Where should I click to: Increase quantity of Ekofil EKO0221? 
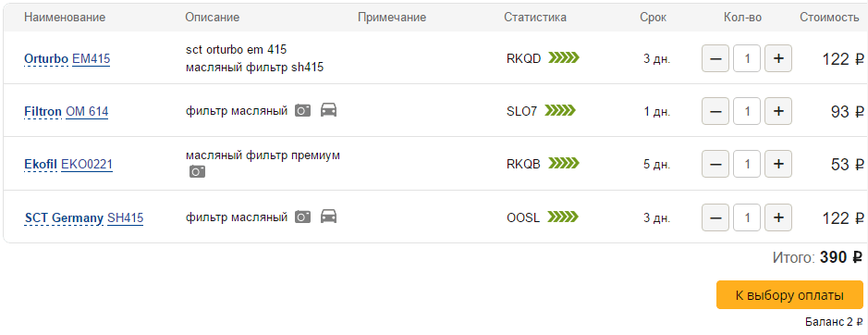(x=778, y=164)
